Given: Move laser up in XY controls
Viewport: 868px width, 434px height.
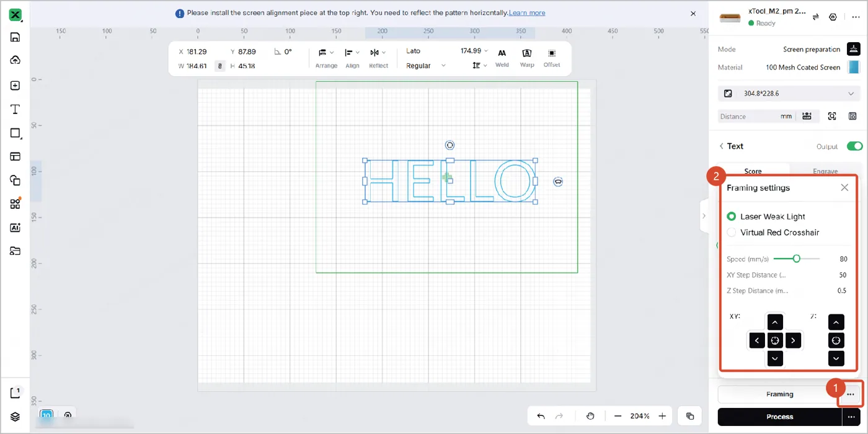Looking at the screenshot, I should click(x=775, y=322).
